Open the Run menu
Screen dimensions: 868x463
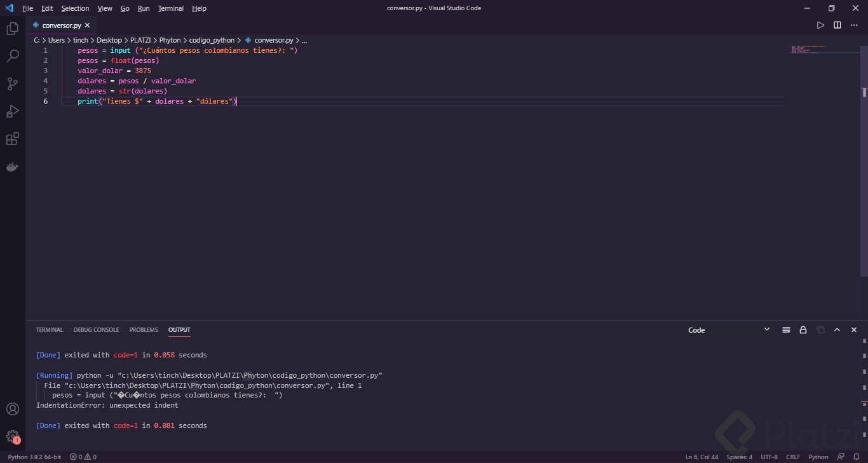144,8
